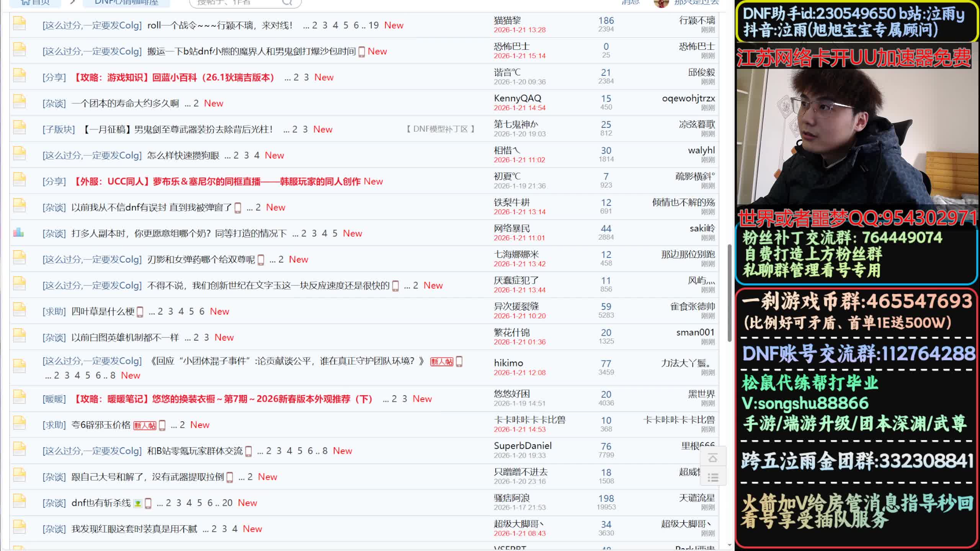This screenshot has height=551, width=980.
Task: Click image attachment icon on dnf也有斩杀线
Action: [x=138, y=503]
